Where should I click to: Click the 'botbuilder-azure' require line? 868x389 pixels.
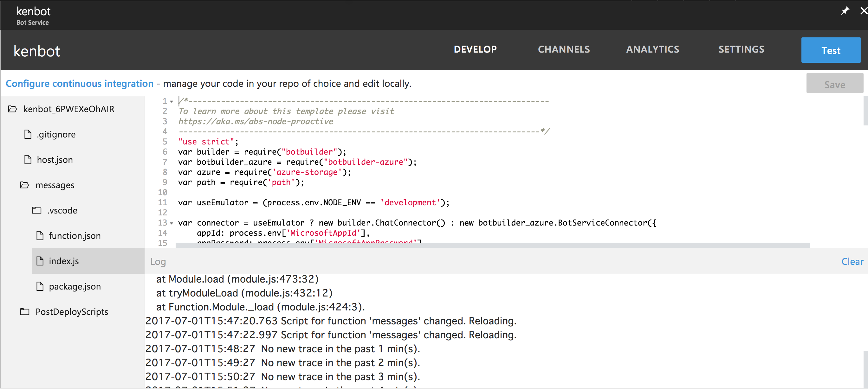tap(297, 162)
